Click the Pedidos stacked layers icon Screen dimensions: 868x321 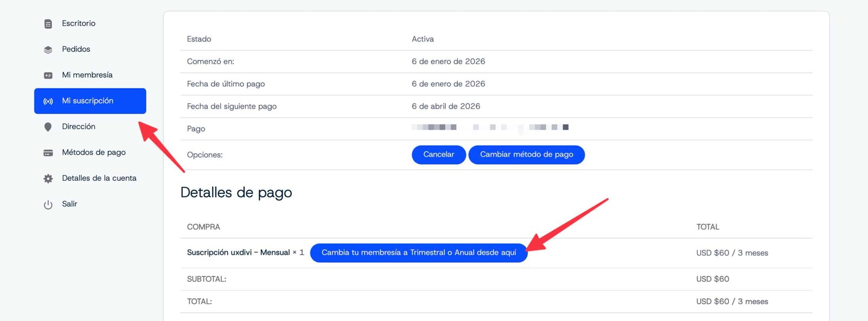48,49
